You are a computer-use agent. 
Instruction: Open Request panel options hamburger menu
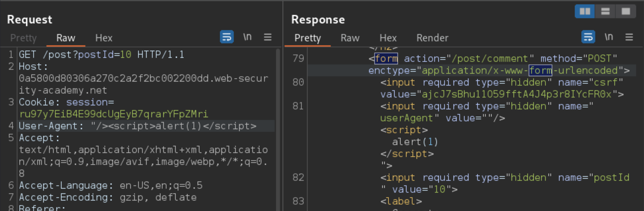268,37
